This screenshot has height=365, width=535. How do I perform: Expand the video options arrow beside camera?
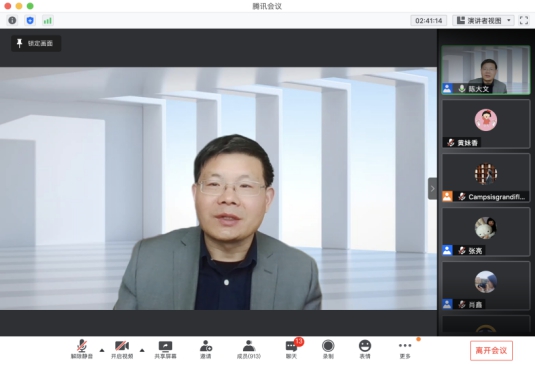(142, 350)
